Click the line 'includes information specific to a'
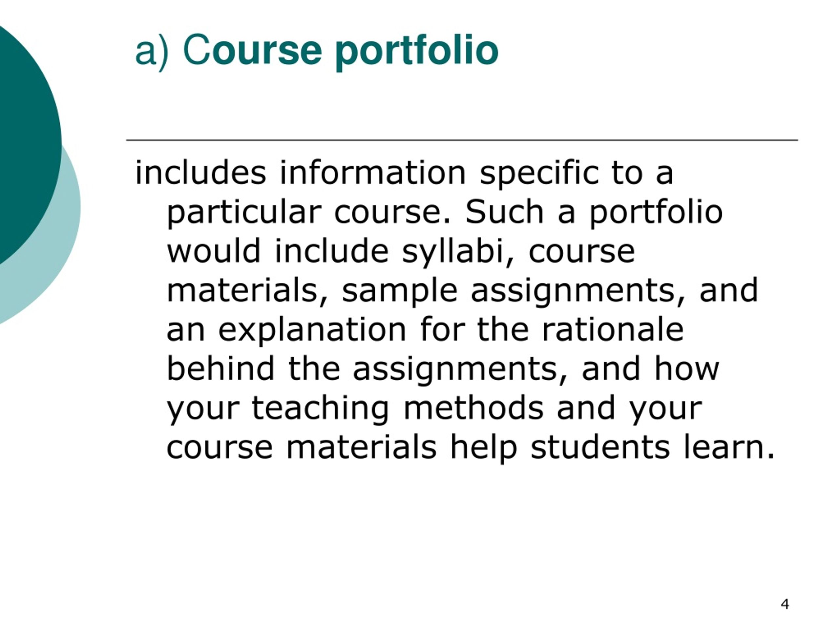The image size is (840, 630). [404, 174]
